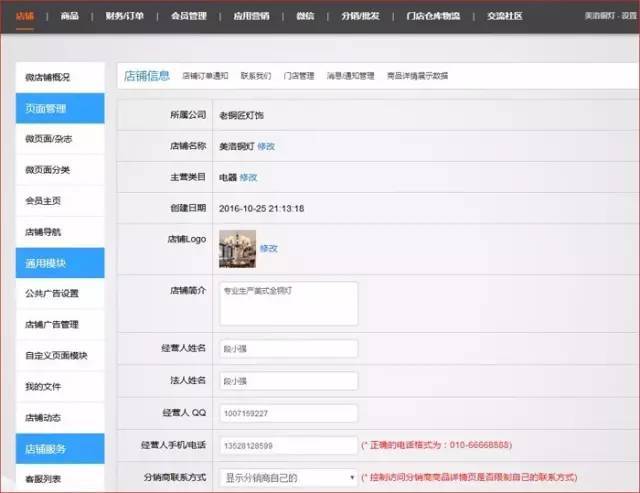Open 店铺动态 in the sidebar
Viewport: 640px width, 493px height.
pyautogui.click(x=60, y=417)
